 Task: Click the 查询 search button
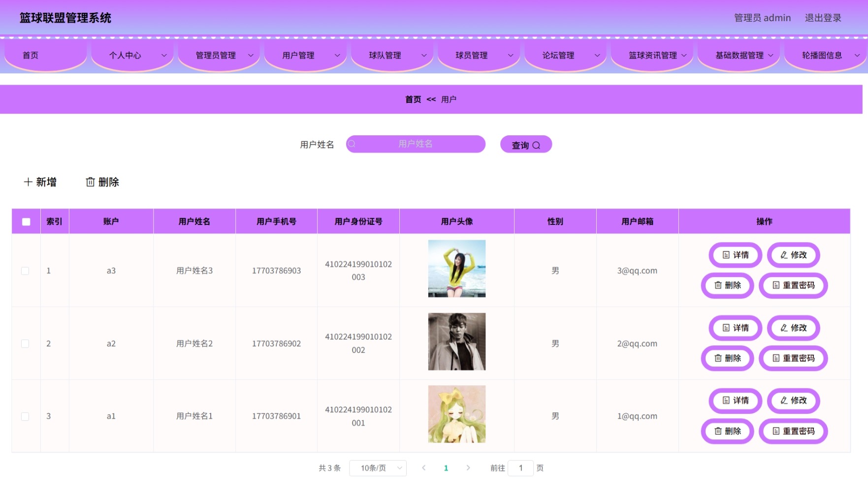[x=526, y=145]
